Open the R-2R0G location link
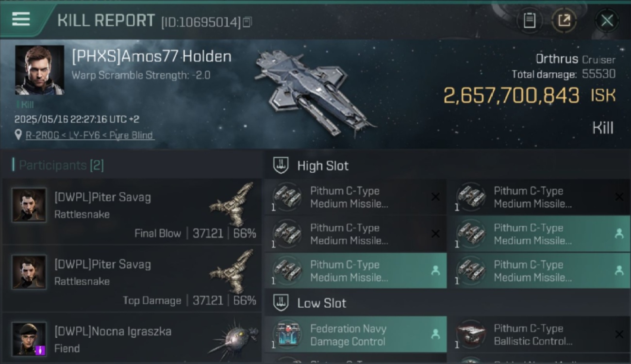 89,135
